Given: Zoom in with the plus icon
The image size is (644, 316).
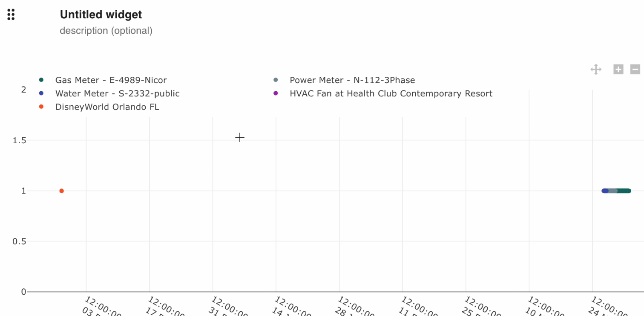Looking at the screenshot, I should [x=618, y=70].
